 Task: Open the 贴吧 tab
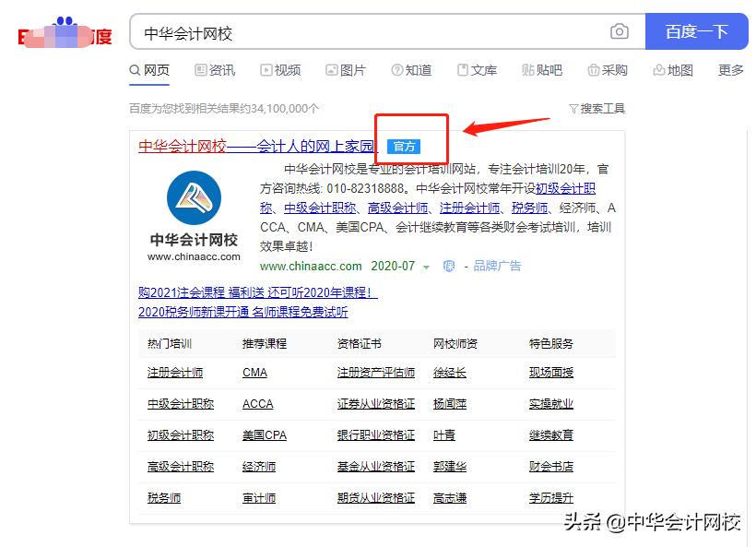[542, 70]
